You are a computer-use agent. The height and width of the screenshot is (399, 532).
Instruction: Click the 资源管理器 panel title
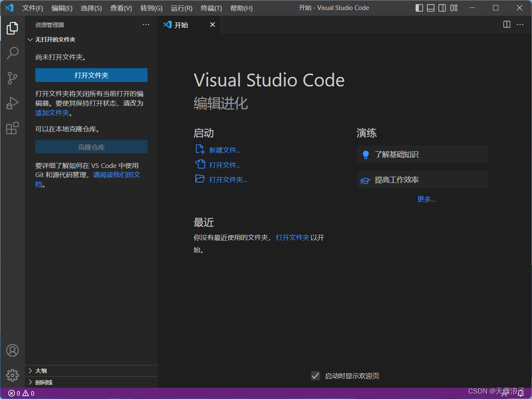click(49, 25)
